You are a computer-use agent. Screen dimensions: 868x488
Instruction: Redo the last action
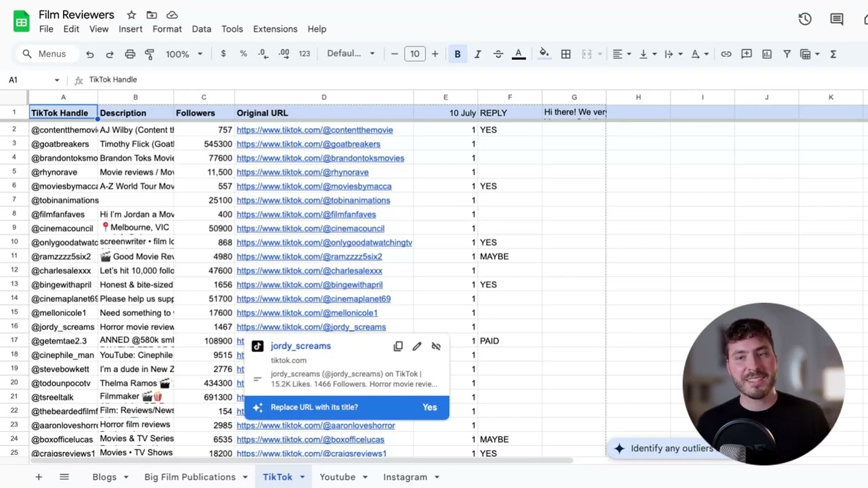click(109, 54)
